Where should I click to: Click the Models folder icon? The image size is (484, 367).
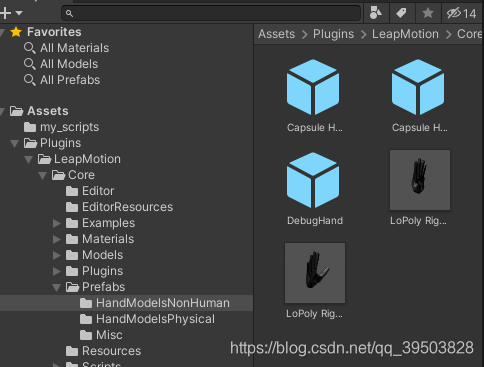[x=72, y=255]
